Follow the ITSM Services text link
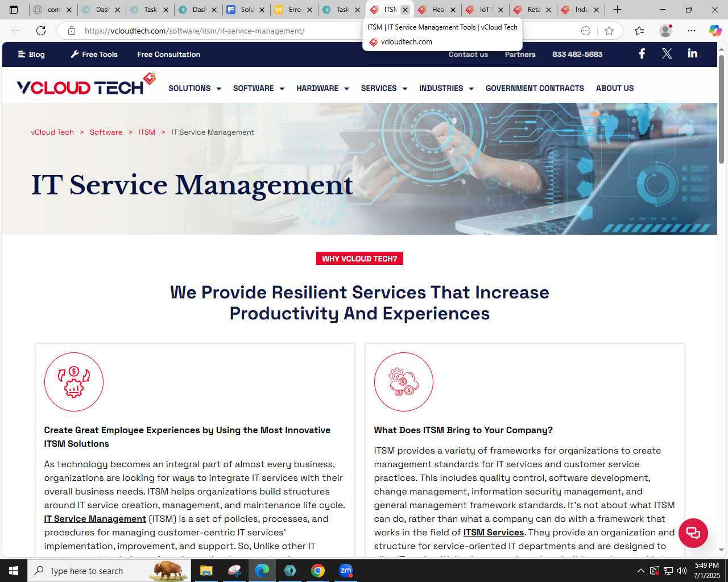The image size is (728, 582). [493, 533]
